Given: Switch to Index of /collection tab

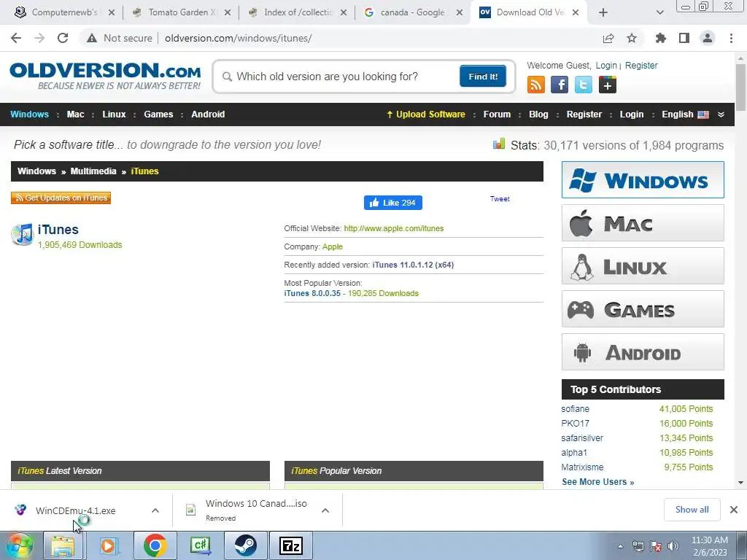Looking at the screenshot, I should tap(298, 12).
